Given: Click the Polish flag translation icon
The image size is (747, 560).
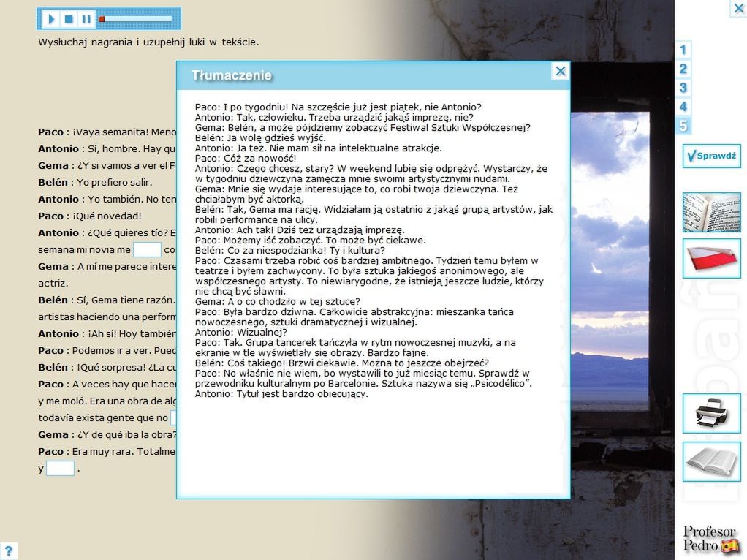Looking at the screenshot, I should [712, 258].
